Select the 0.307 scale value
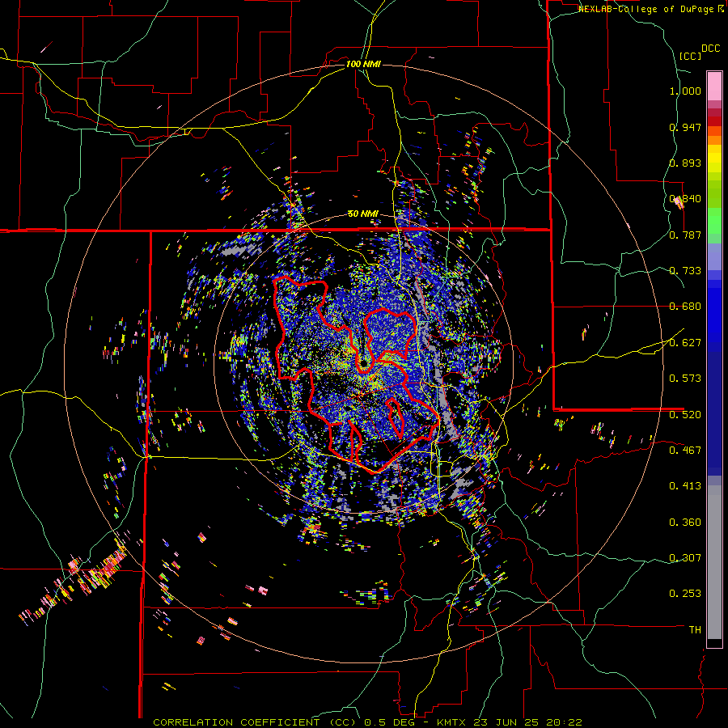This screenshot has width=728, height=728. [x=685, y=558]
